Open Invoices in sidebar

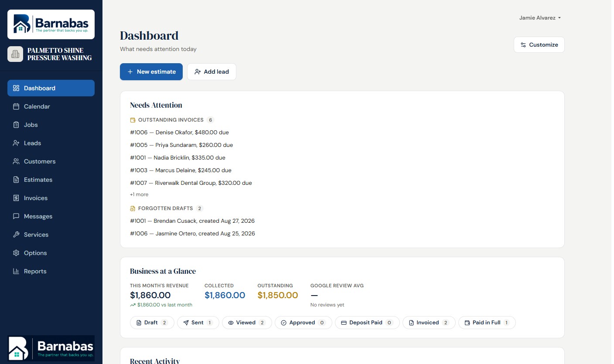click(51, 198)
